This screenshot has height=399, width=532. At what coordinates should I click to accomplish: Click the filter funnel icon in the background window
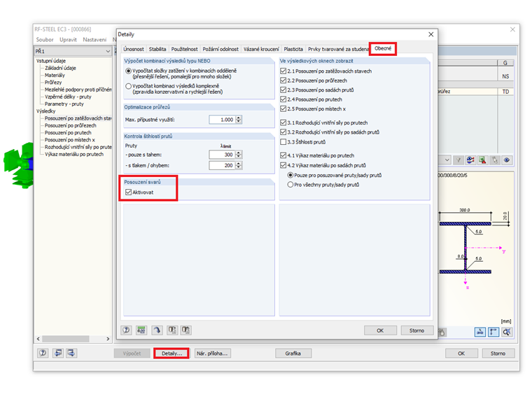click(458, 160)
